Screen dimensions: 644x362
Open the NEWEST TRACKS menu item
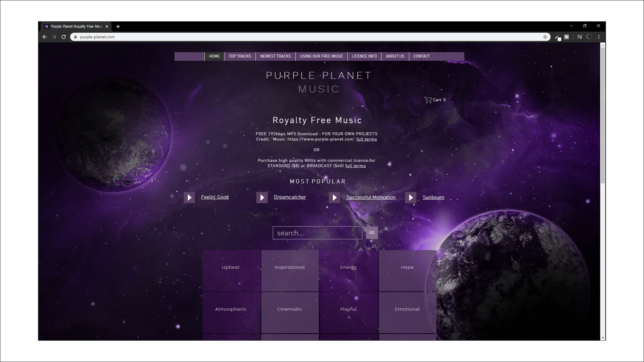click(x=275, y=56)
